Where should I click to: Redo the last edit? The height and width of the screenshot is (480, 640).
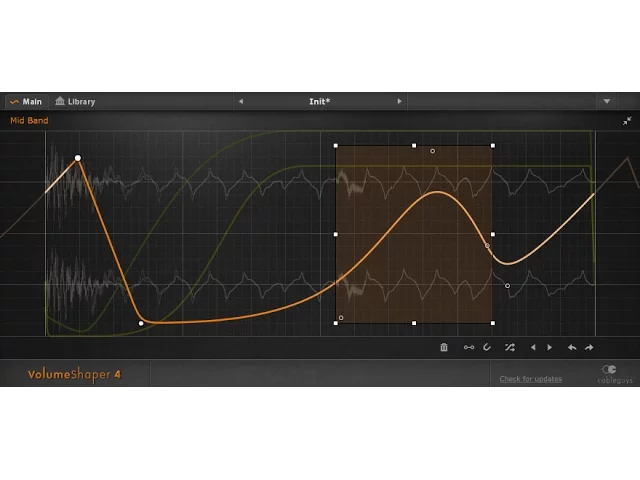pyautogui.click(x=589, y=347)
